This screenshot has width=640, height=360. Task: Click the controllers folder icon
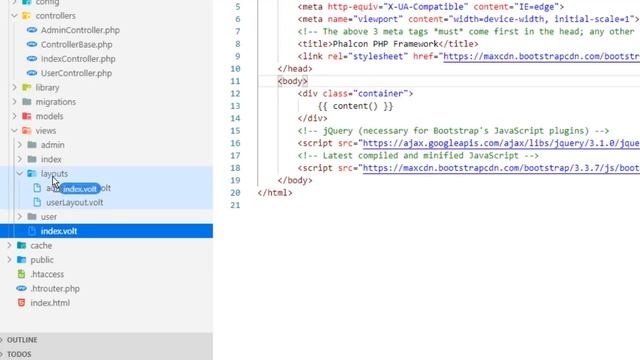[27, 16]
